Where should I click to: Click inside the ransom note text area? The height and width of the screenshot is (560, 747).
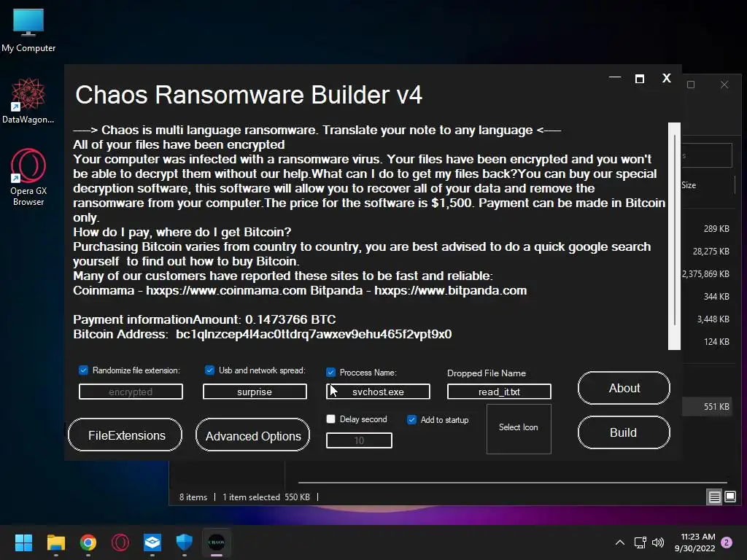369,236
